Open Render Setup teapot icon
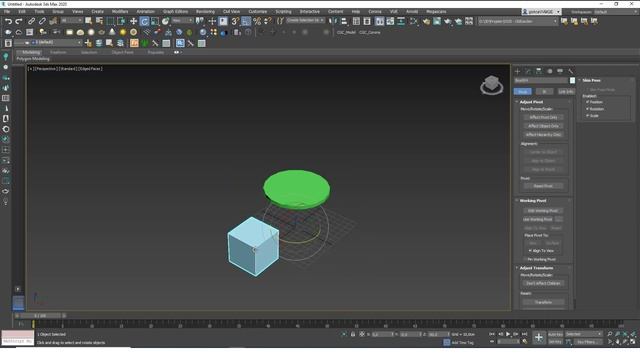 pyautogui.click(x=426, y=21)
